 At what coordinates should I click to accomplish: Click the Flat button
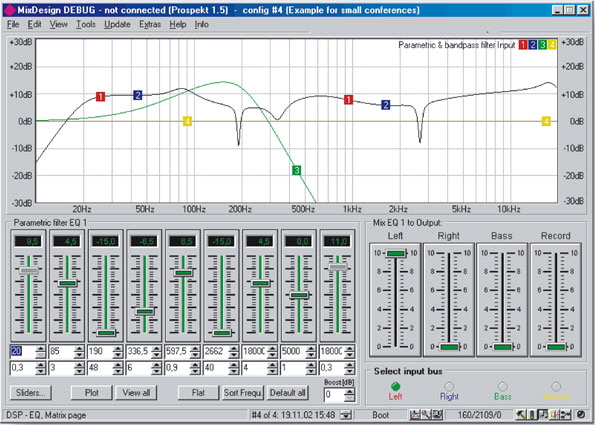198,393
